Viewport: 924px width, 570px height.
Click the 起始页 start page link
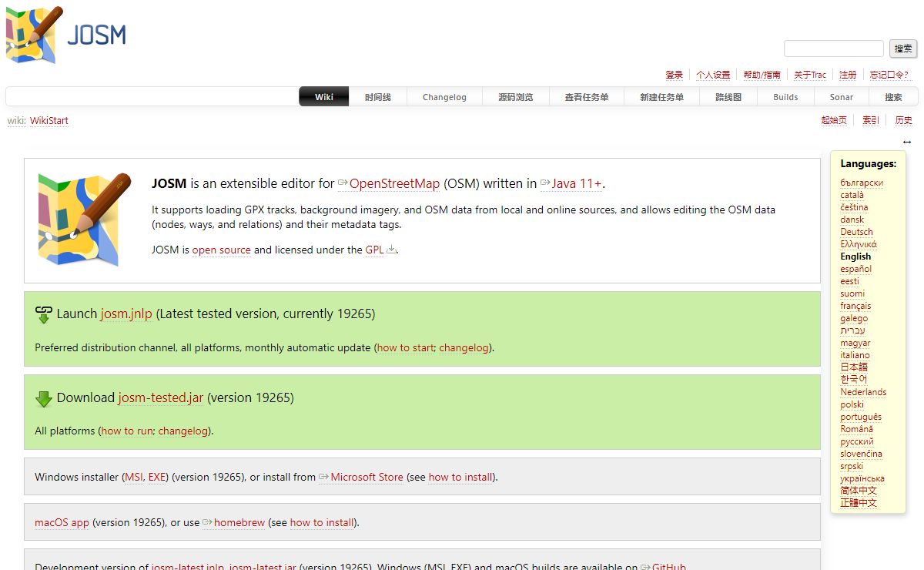[x=834, y=120]
